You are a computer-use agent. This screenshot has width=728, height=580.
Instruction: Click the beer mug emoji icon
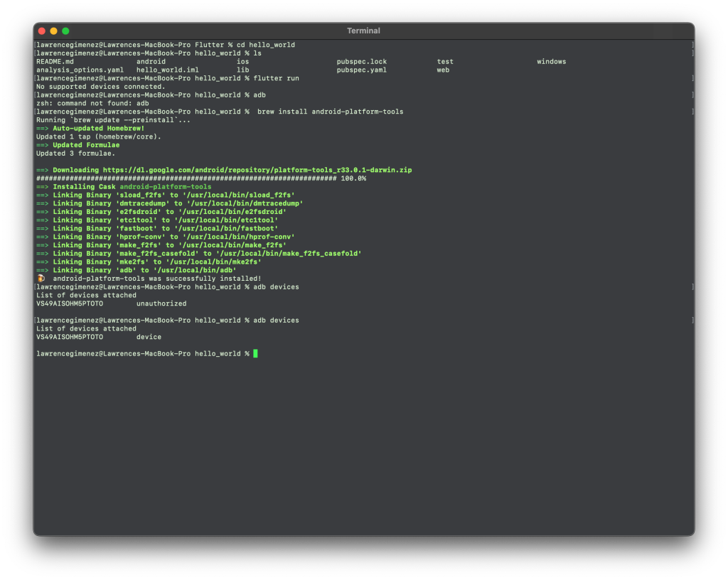click(41, 279)
